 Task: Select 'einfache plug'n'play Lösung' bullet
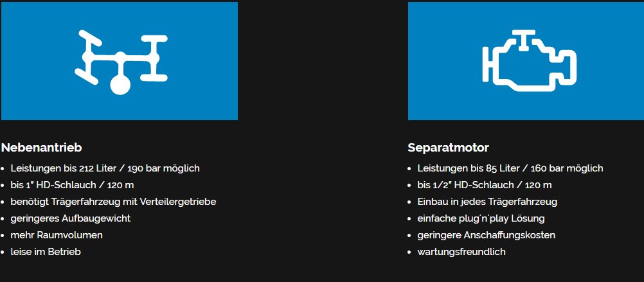point(481,218)
